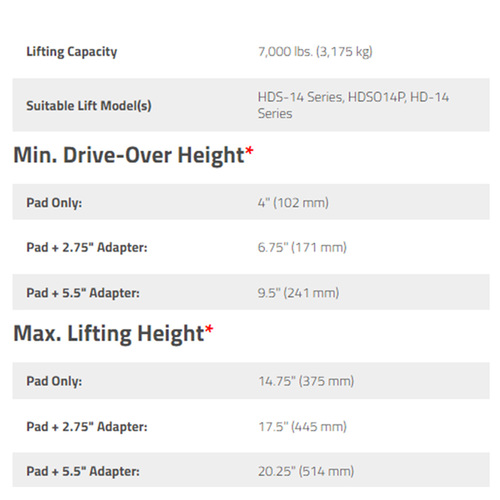Click the Suitable Lift Model(s) label
This screenshot has width=500, height=500.
(89, 106)
